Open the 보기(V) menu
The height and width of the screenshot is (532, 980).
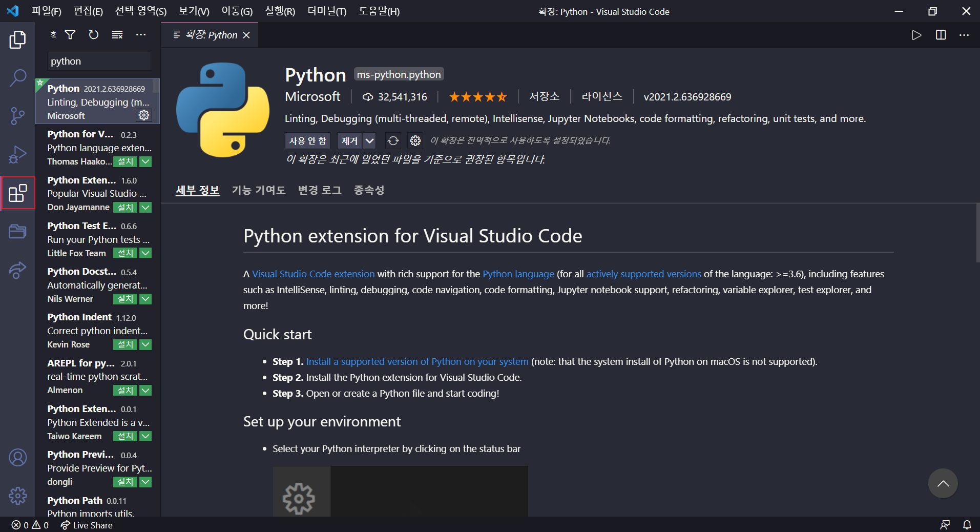click(x=194, y=11)
